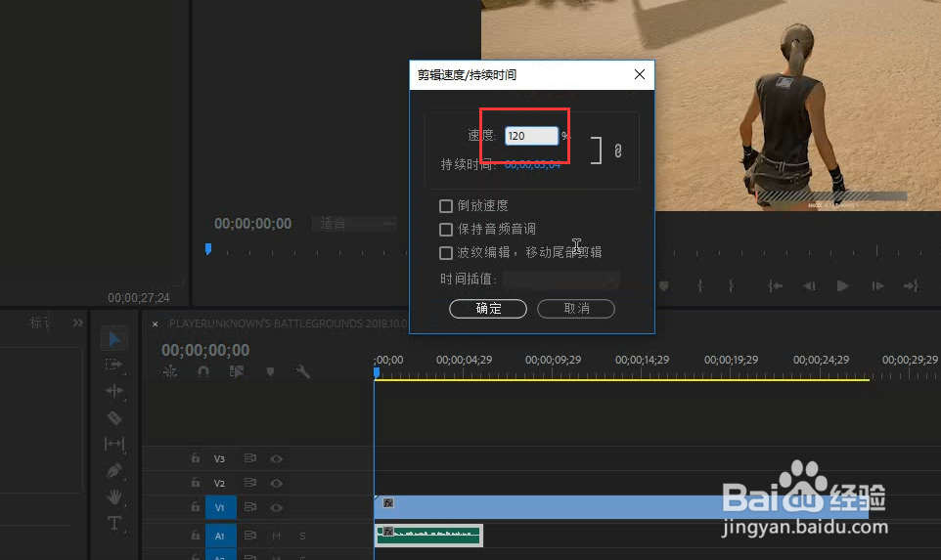
Task: Close the PLAYERUNKNOWN'S BATTLEGROUNDS sequence tab
Action: pos(155,323)
